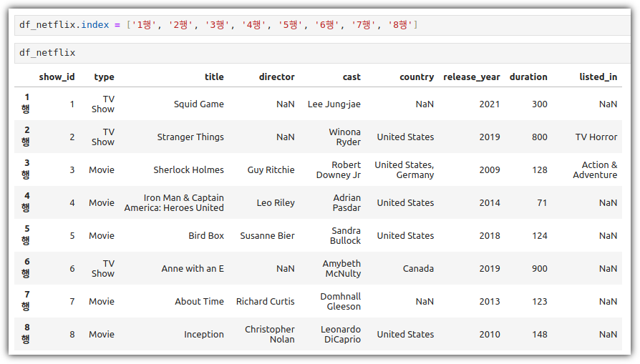Click Movie type in Inception row
This screenshot has width=640, height=364.
(x=102, y=335)
